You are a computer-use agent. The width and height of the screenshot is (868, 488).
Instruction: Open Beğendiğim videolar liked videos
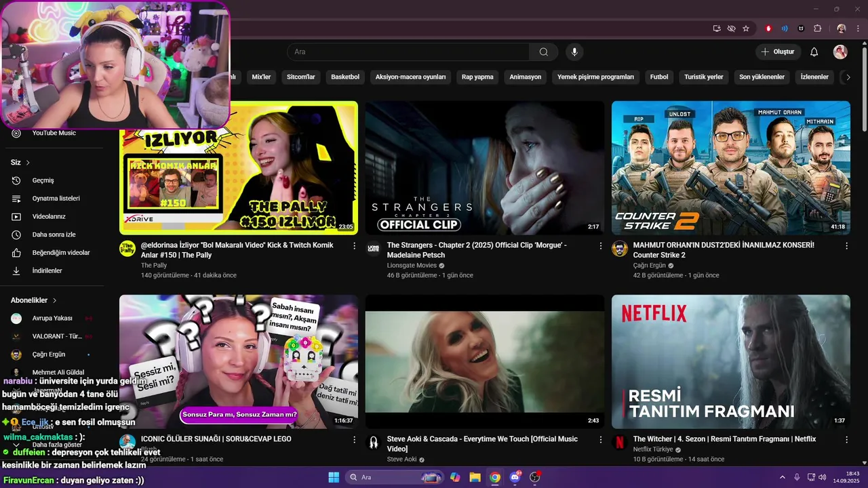[x=61, y=253]
